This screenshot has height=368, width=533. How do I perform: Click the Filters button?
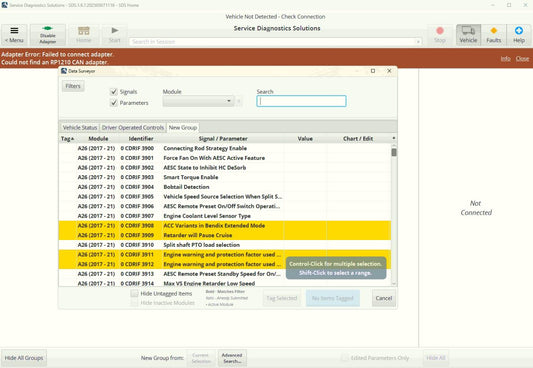click(x=73, y=86)
